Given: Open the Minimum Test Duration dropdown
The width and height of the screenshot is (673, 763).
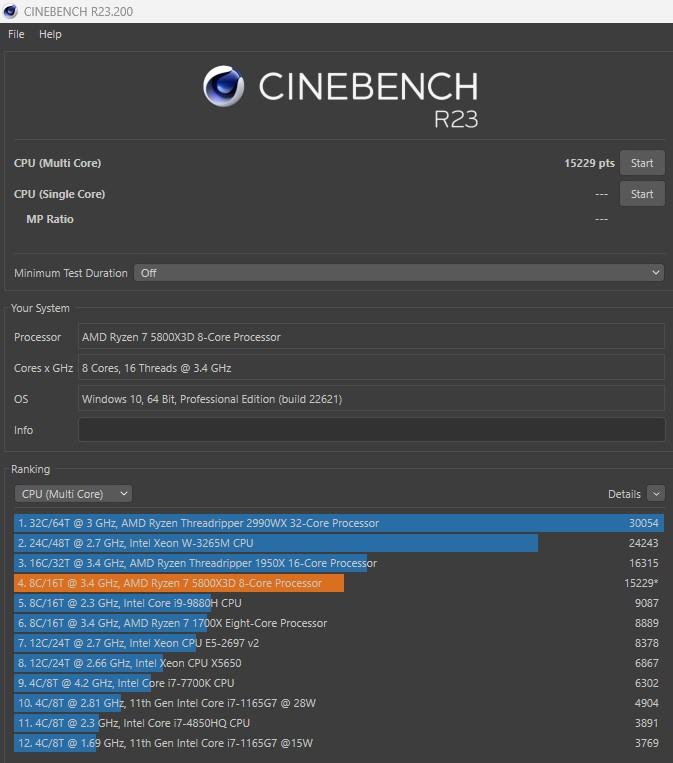Looking at the screenshot, I should [x=399, y=273].
